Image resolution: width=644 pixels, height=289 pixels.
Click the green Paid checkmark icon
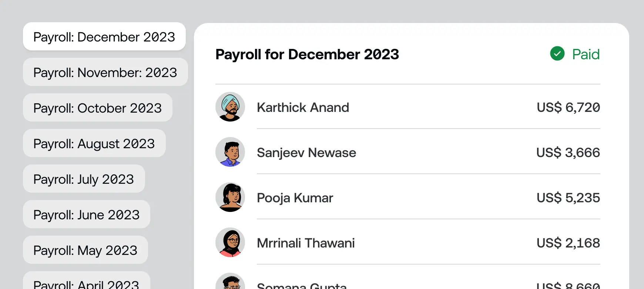(557, 54)
